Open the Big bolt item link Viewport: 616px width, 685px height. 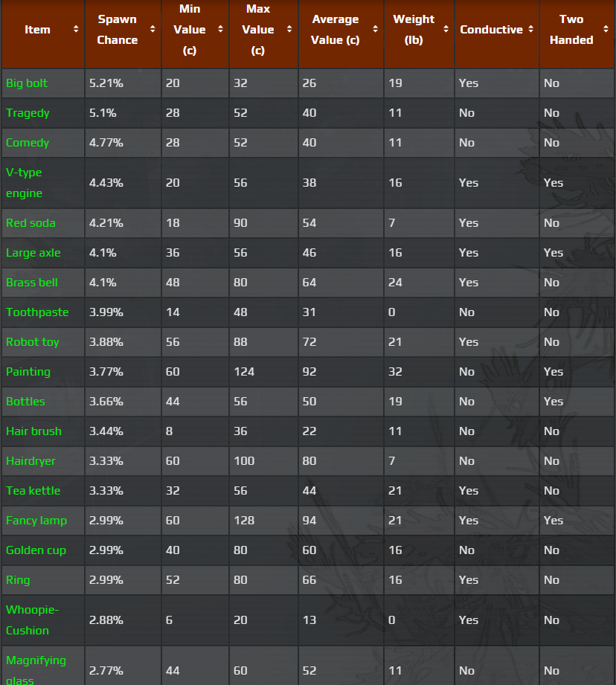27,83
